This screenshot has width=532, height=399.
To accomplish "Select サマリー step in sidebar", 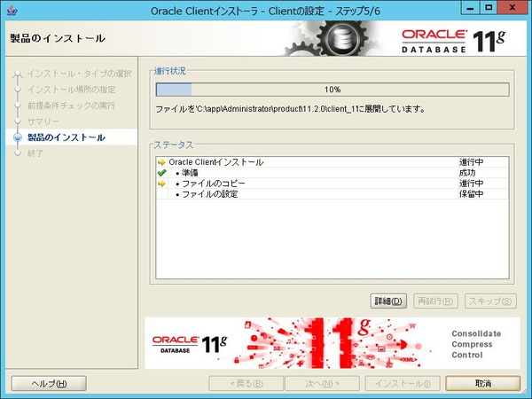I will tap(43, 121).
